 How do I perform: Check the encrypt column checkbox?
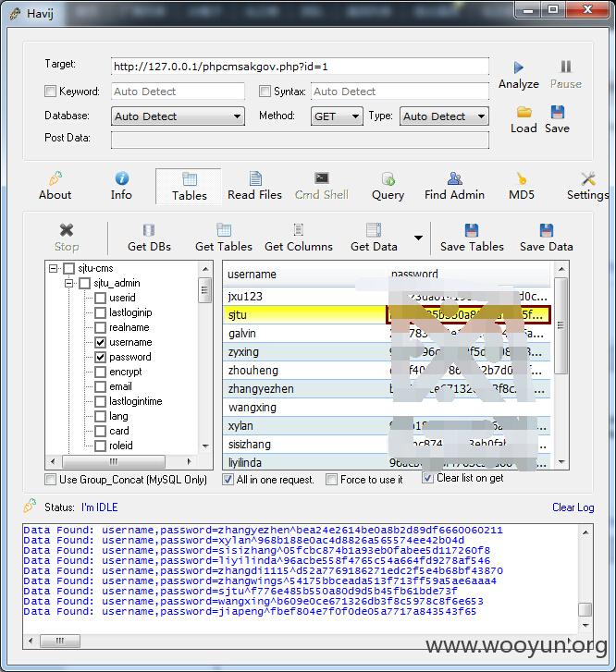(x=101, y=372)
